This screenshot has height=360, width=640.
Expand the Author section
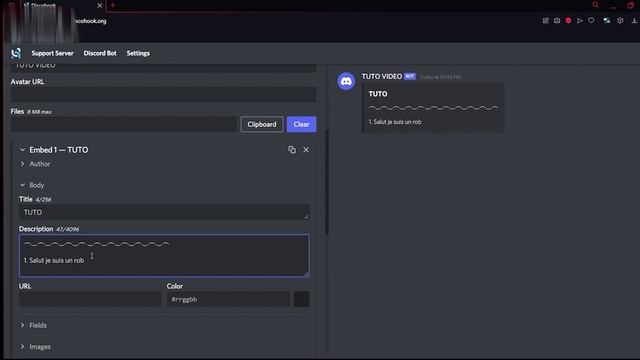[x=22, y=164]
